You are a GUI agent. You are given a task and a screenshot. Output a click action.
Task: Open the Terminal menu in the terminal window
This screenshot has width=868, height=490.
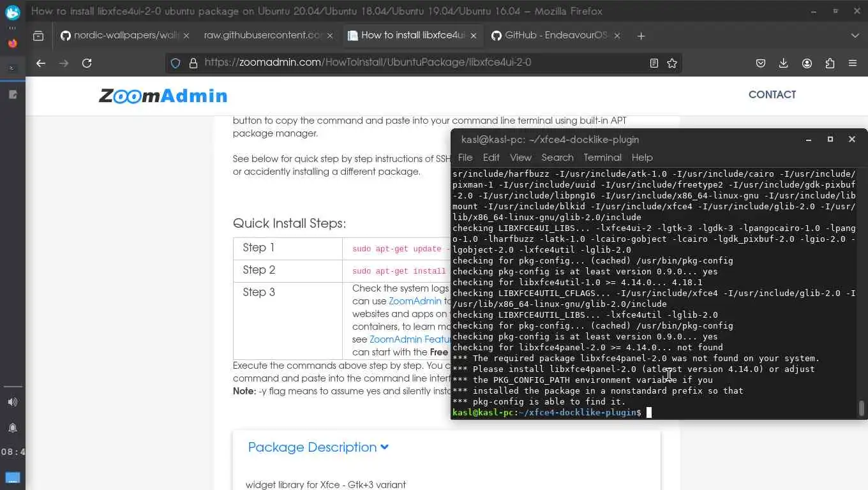pos(602,158)
